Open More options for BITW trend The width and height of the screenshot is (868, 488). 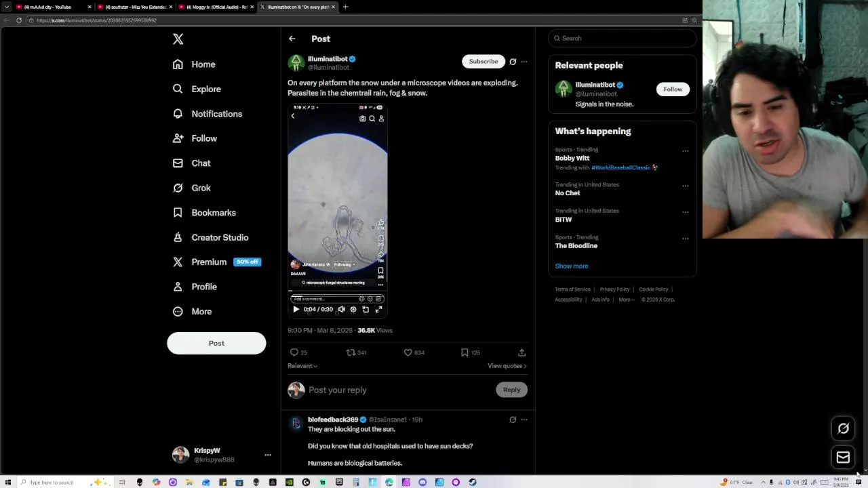[x=685, y=212]
